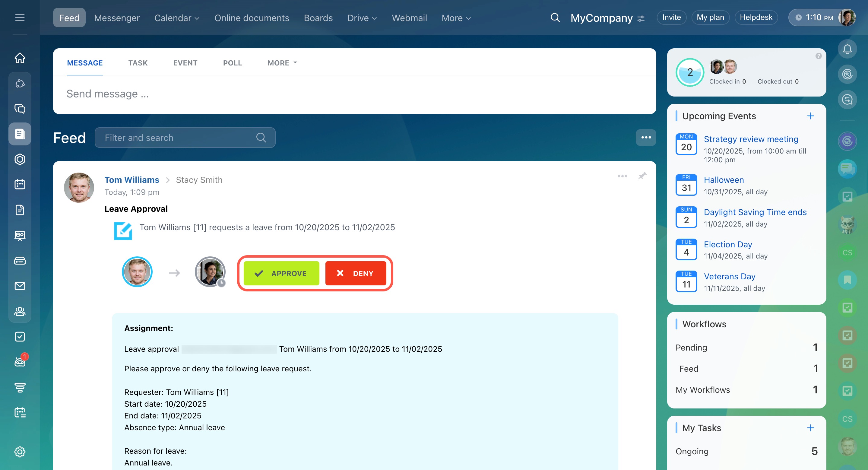Image resolution: width=868 pixels, height=470 pixels.
Task: Open the Boards menu item
Action: (x=318, y=18)
